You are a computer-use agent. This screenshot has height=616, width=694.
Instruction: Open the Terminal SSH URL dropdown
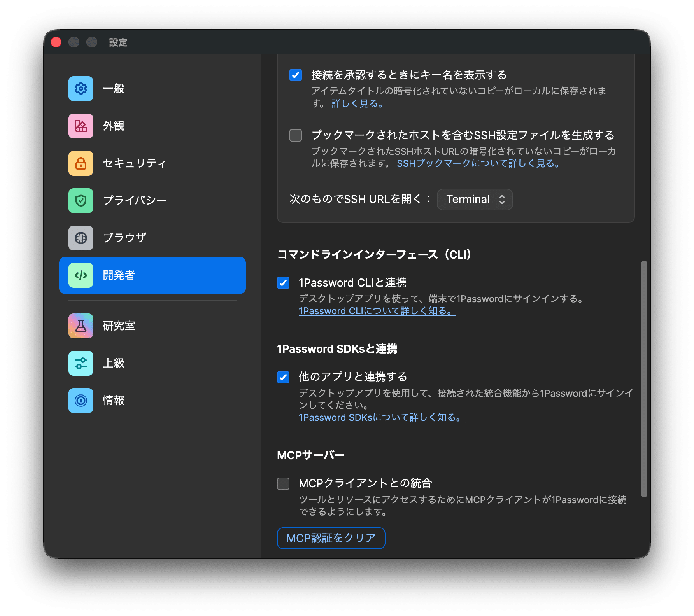point(475,199)
